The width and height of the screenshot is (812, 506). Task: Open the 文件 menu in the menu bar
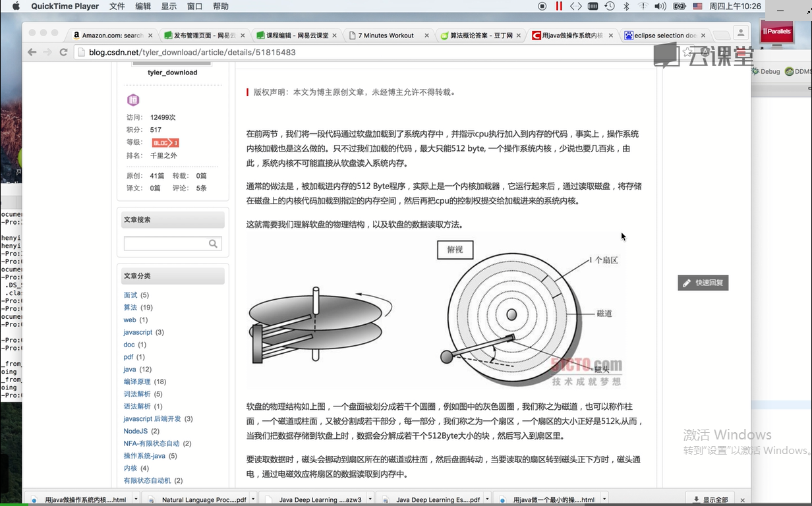click(117, 7)
